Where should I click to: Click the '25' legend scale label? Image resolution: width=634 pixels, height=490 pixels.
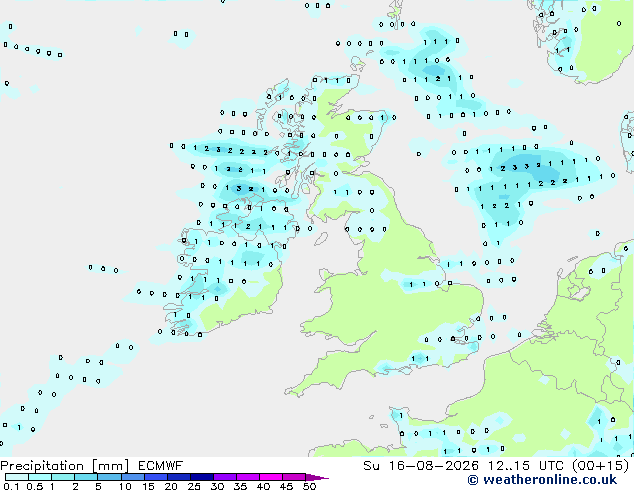[194, 486]
